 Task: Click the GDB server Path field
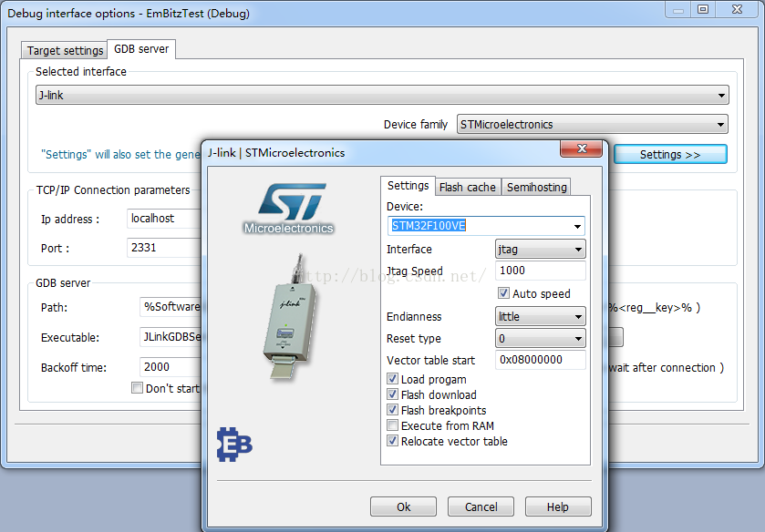tap(171, 307)
